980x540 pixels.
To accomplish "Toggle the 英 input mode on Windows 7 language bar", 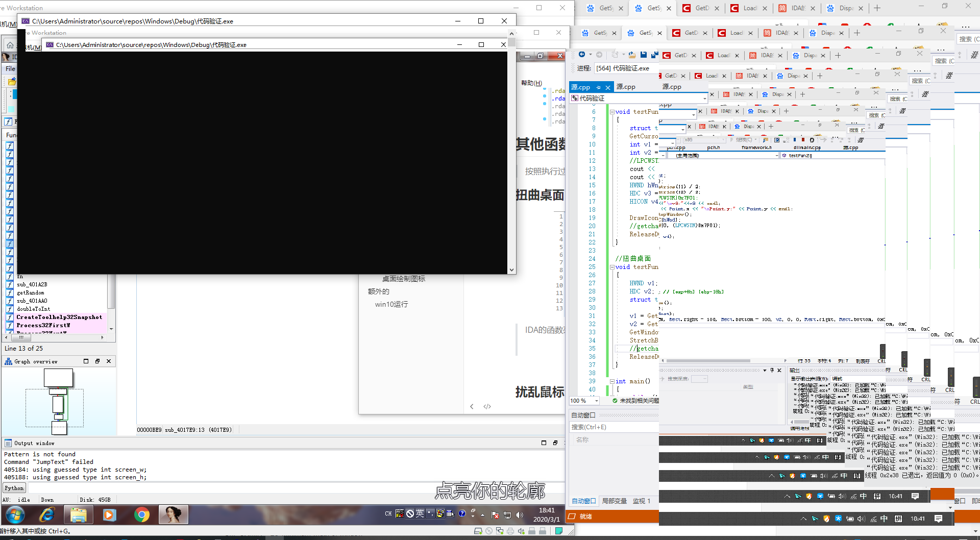I will [x=420, y=513].
